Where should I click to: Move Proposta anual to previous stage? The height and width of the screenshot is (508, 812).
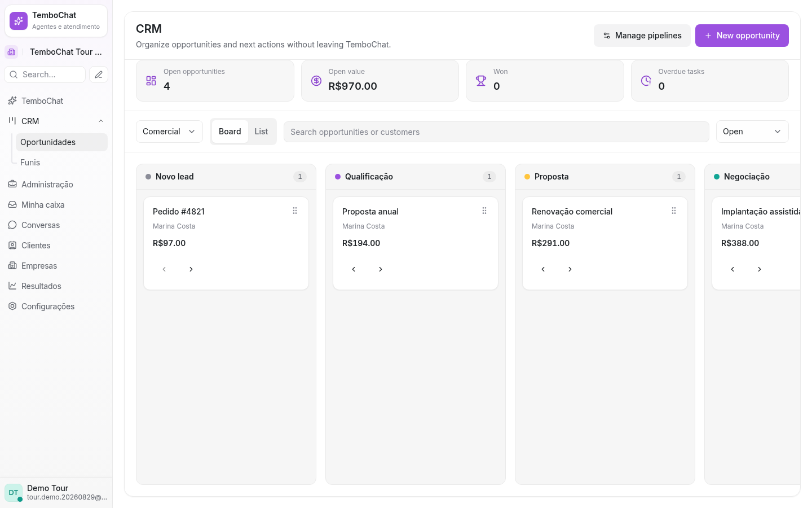[354, 269]
